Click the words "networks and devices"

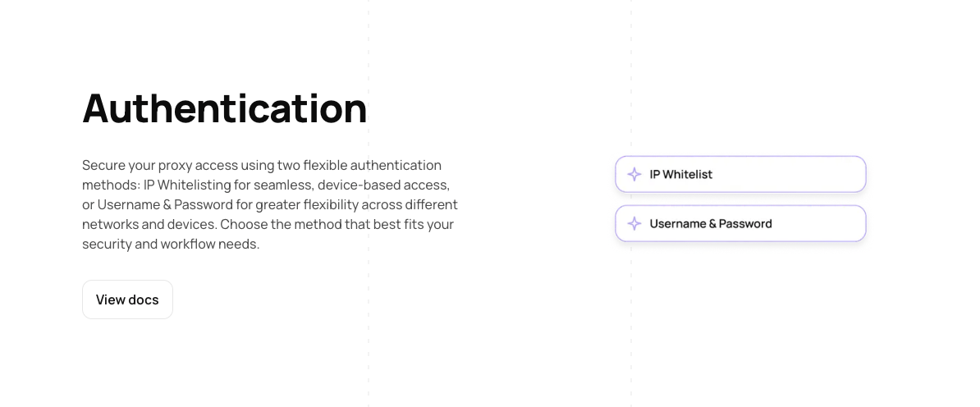tap(149, 224)
